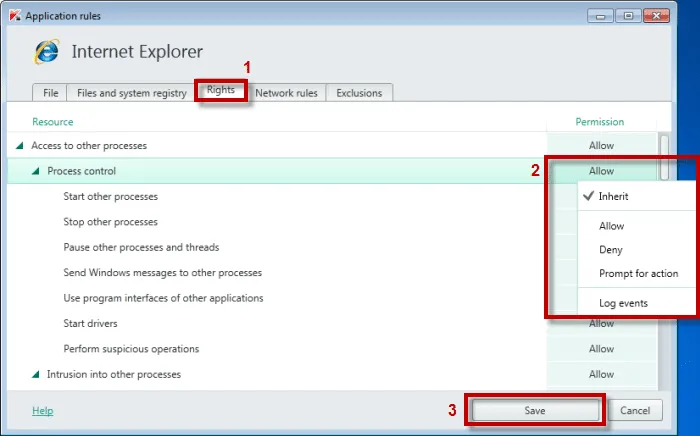Change permission for Perform suspicious operations
Screen dimensions: 700x436
[601, 349]
